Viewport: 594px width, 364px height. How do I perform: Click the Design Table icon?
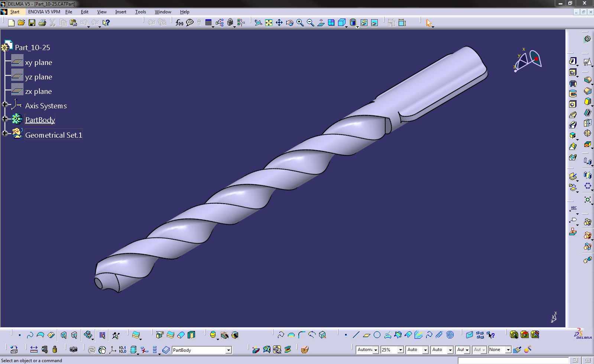(x=208, y=23)
